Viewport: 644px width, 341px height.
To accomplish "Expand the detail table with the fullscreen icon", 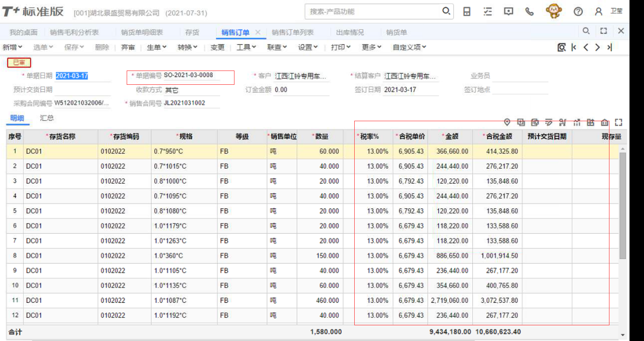I will click(619, 122).
